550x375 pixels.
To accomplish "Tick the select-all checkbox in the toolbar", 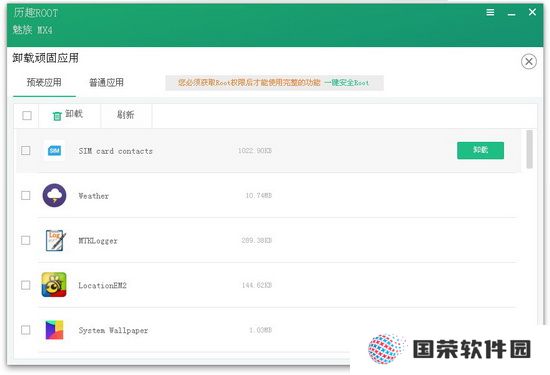I will point(27,115).
